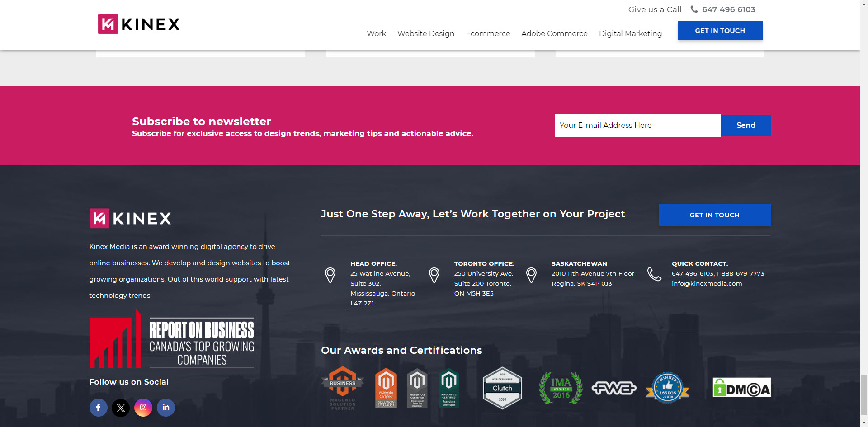Select Digital Marketing in the navigation
This screenshot has height=427, width=868.
coord(630,33)
